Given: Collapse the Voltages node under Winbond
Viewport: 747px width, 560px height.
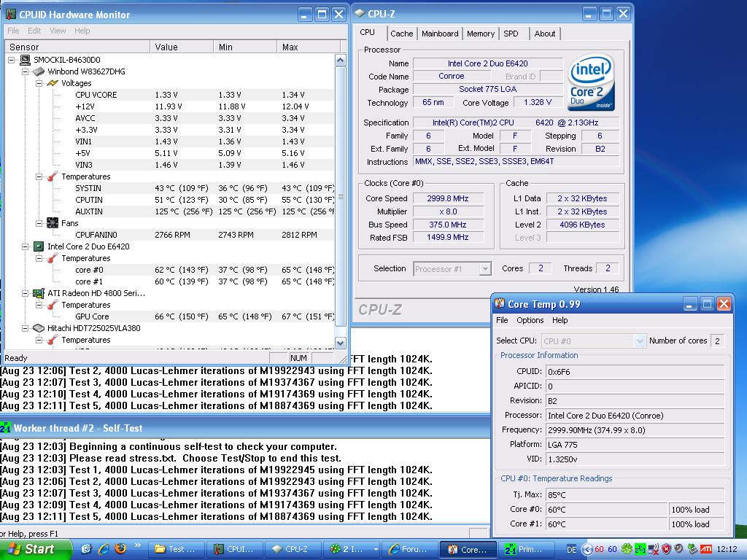Looking at the screenshot, I should click(39, 83).
